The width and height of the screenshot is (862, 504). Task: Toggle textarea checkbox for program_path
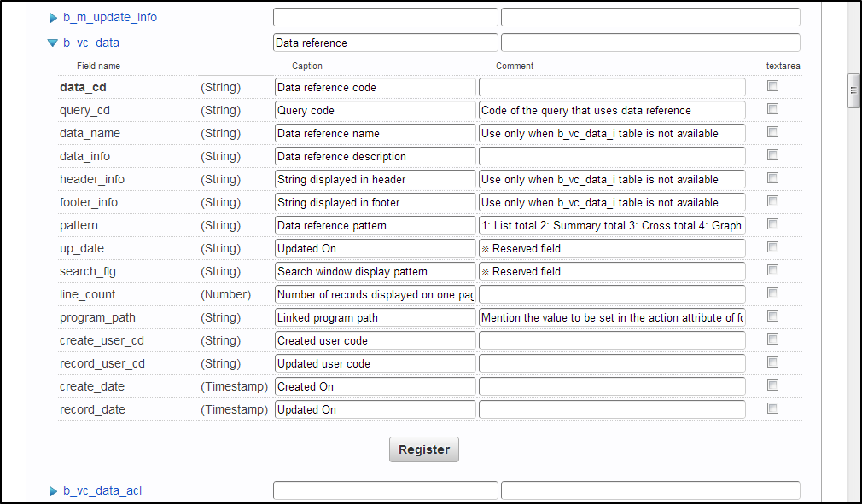tap(772, 316)
